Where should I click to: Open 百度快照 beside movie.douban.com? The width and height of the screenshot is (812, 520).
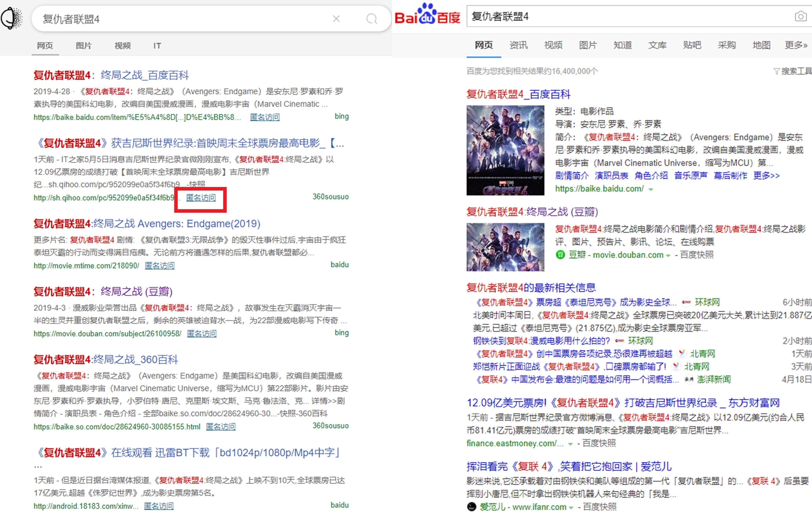pyautogui.click(x=697, y=255)
